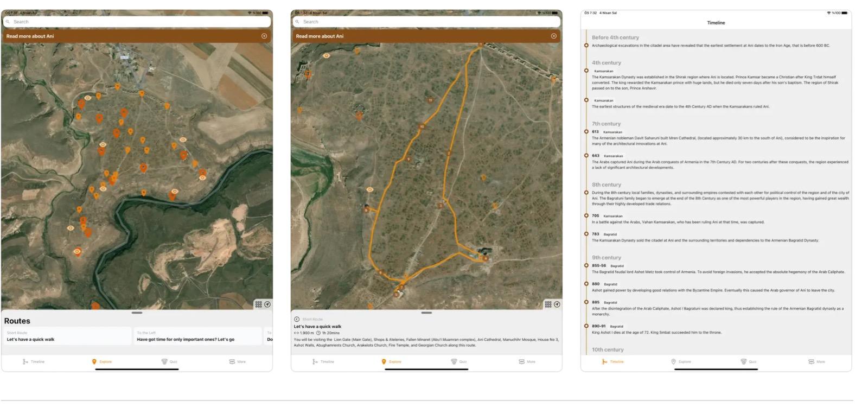Tap route waypoint marker number 10 on middle map
Viewport: 868px width, 407px height.
click(x=422, y=127)
